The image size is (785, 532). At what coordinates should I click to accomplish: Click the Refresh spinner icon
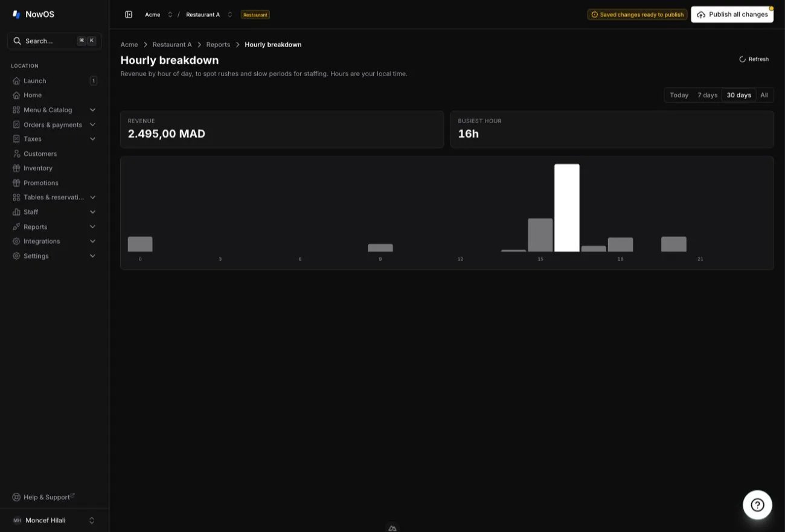coord(743,59)
